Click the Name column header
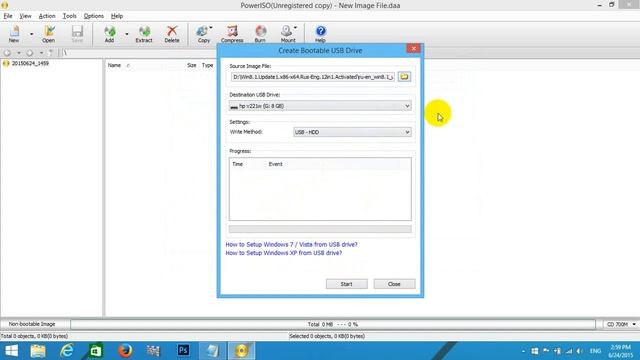This screenshot has height=360, width=640. (114, 65)
